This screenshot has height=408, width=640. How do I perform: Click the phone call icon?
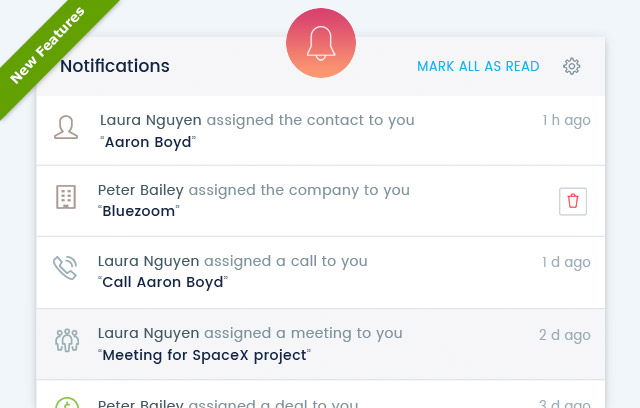coord(65,268)
